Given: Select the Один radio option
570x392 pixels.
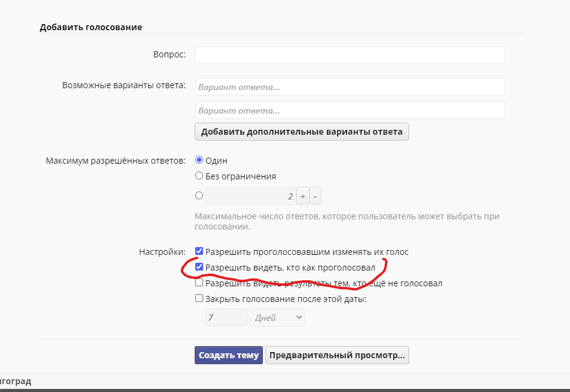Looking at the screenshot, I should 199,161.
